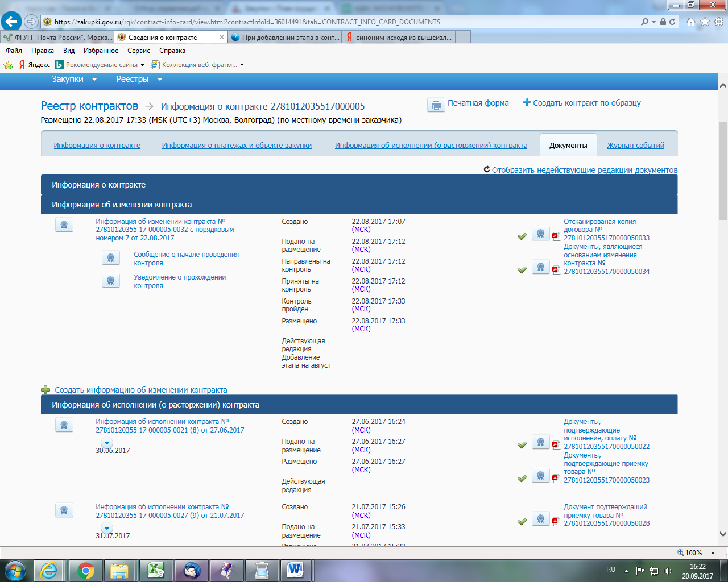Viewport: 728px width, 582px height.
Task: Click signature icon beside Уведомление о прохождении контроля
Action: point(111,281)
